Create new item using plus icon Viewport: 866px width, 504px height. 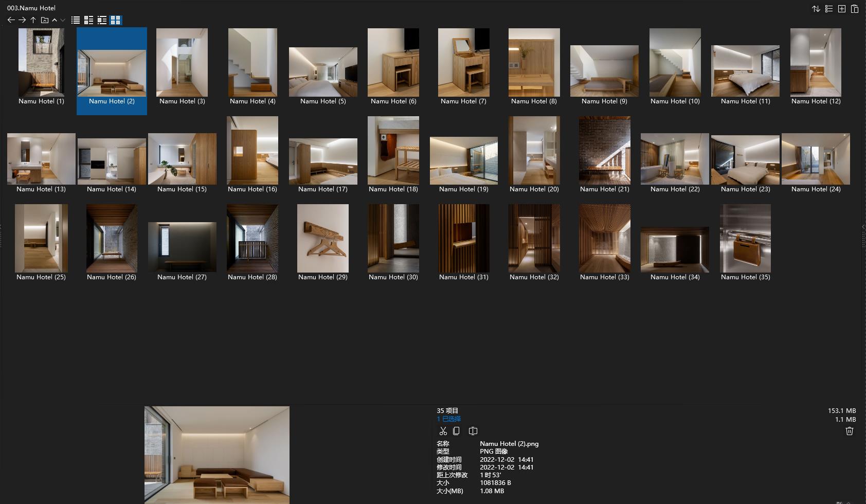tap(842, 9)
